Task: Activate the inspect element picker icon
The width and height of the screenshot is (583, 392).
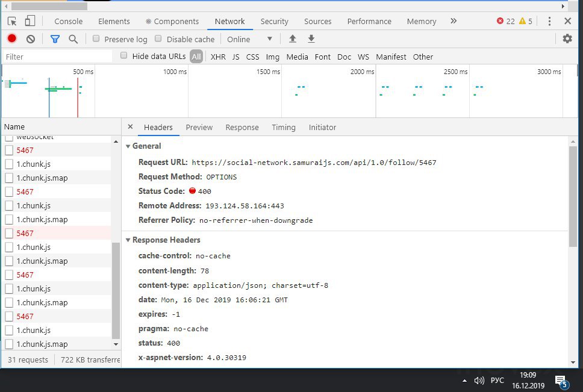Action: click(12, 21)
